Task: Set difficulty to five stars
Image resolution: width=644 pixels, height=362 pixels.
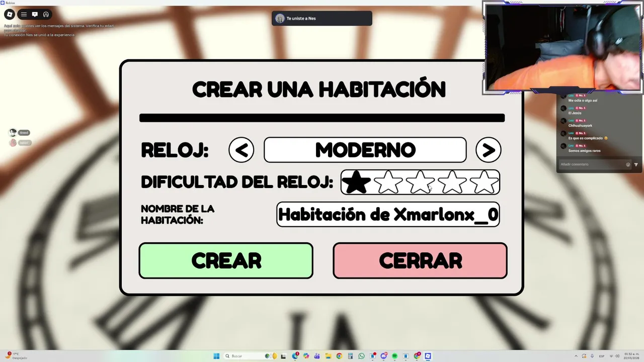Action: [x=484, y=182]
